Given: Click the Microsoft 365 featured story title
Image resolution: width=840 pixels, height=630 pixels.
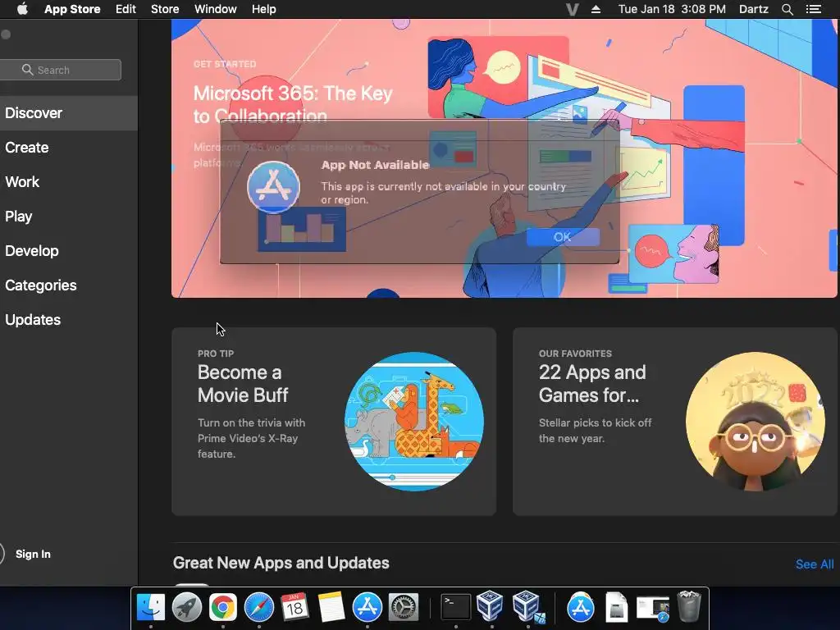Looking at the screenshot, I should (x=293, y=104).
